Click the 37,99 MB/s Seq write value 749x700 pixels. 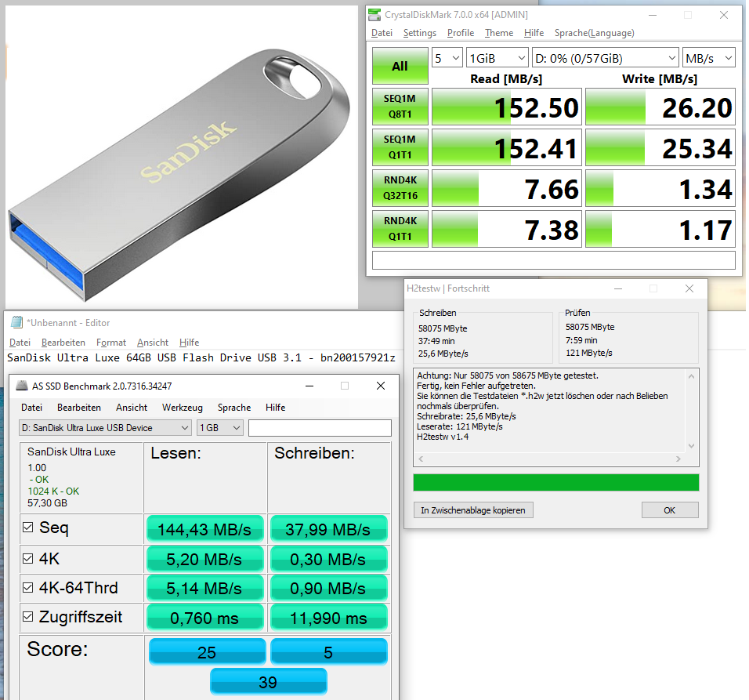[x=328, y=529]
